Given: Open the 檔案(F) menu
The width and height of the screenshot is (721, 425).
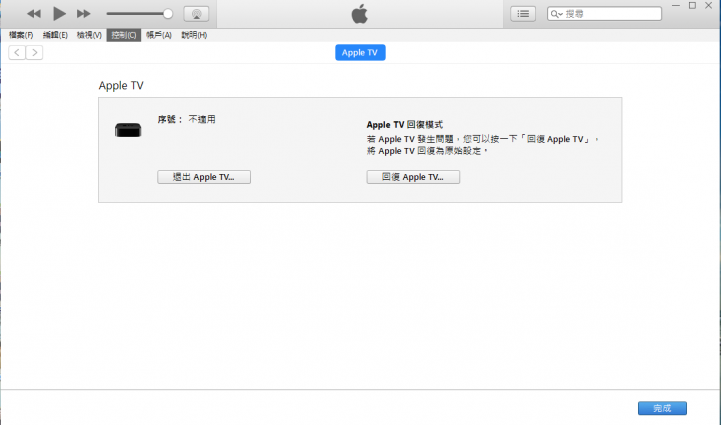Looking at the screenshot, I should (x=21, y=35).
